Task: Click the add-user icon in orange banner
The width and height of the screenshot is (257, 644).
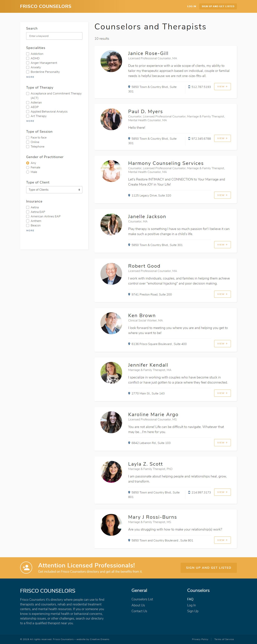Action: (26, 568)
